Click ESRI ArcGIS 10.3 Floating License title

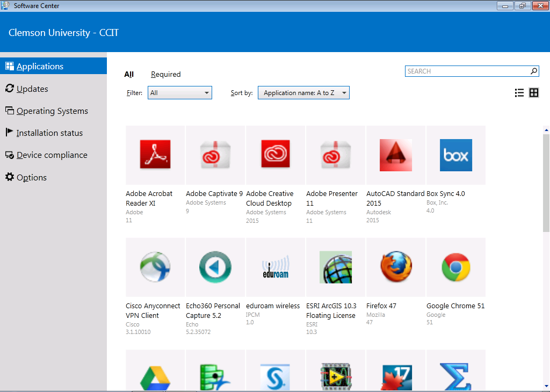(331, 311)
